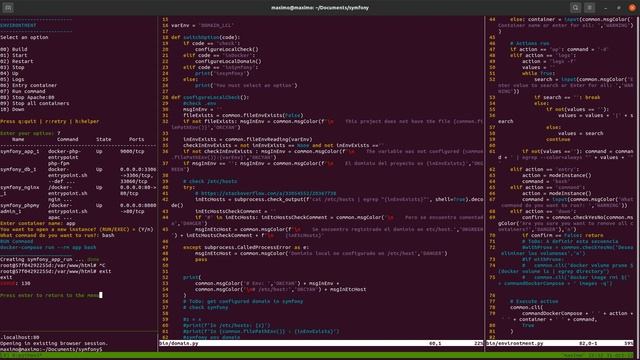Click the 'Command' column header
This screenshot has height=360, width=640.
pos(67,139)
